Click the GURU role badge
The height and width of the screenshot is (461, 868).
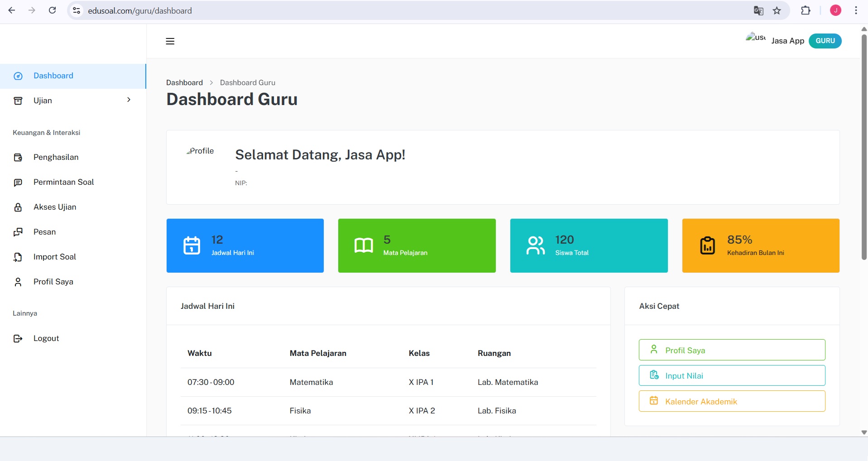pos(825,41)
